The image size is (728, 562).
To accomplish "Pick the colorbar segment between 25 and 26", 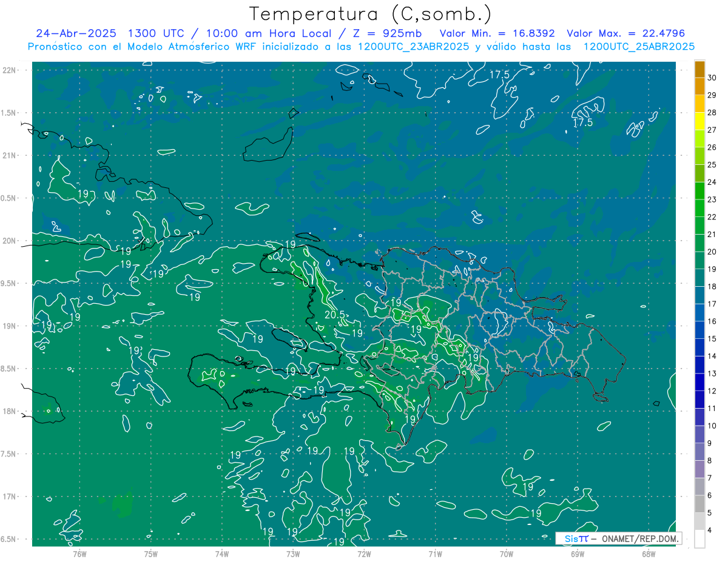I will point(699,156).
